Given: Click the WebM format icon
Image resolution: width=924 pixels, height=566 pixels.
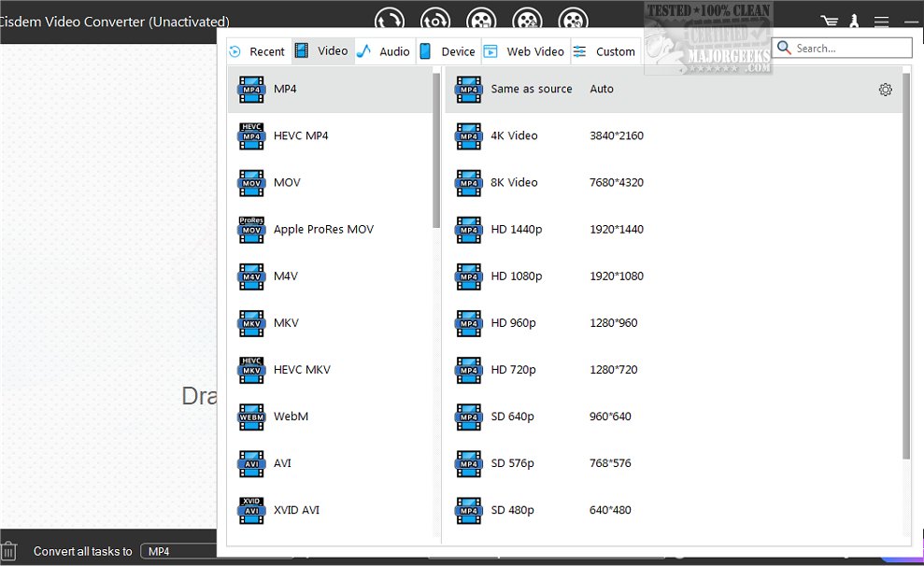Looking at the screenshot, I should point(251,417).
